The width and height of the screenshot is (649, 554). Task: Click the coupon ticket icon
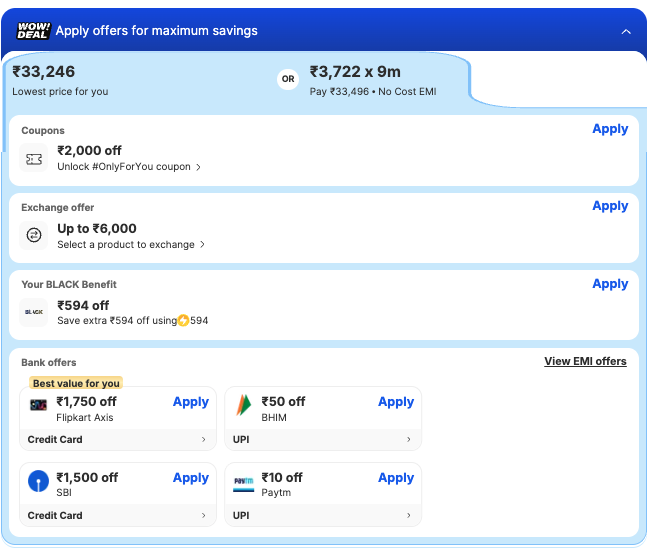(x=34, y=159)
